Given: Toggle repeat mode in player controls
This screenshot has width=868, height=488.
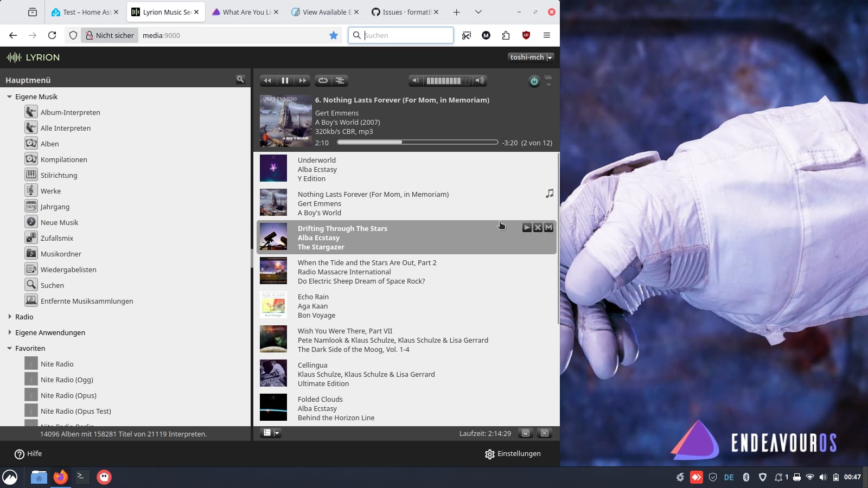Looking at the screenshot, I should [x=323, y=80].
